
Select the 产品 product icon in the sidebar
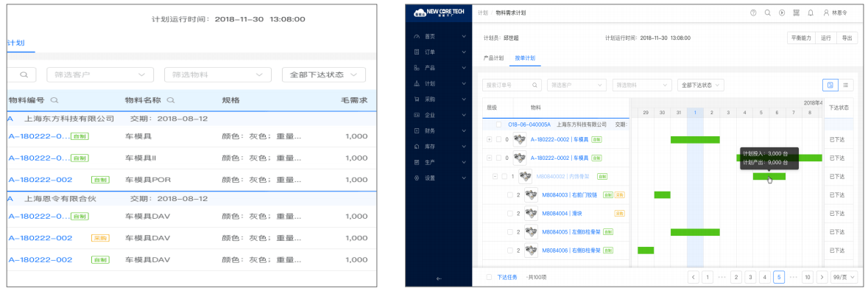tap(416, 68)
